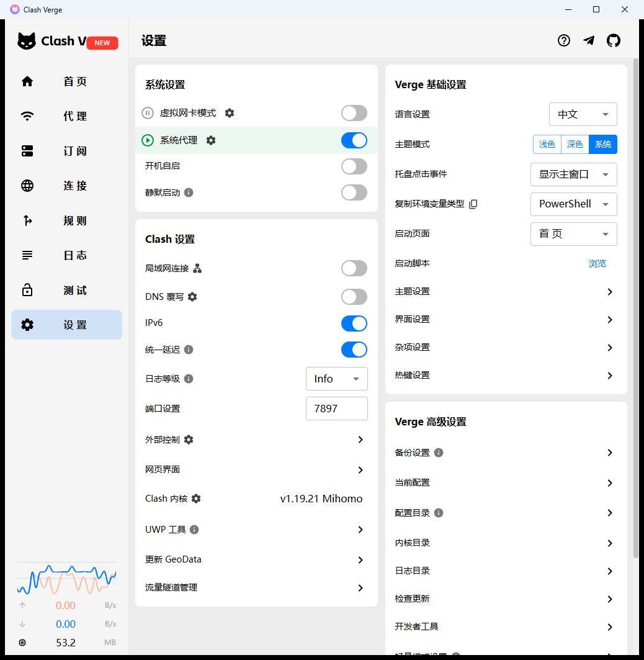Open the 外部控制 gear settings
Image resolution: width=644 pixels, height=660 pixels.
pos(189,440)
